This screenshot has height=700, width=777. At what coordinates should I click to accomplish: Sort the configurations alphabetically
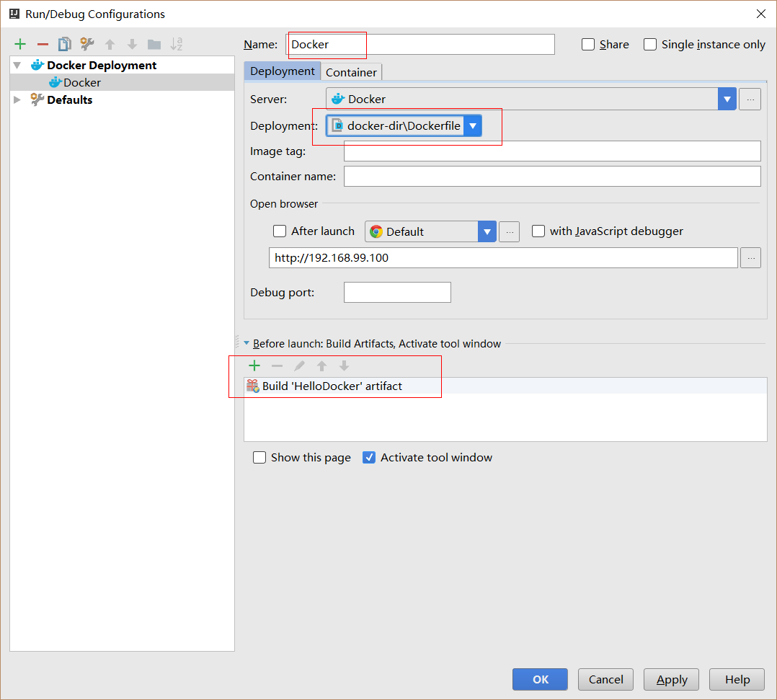tap(177, 44)
